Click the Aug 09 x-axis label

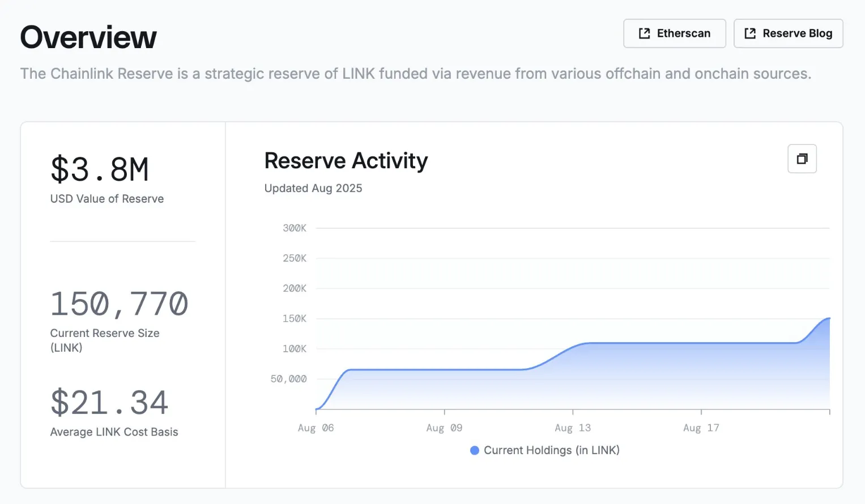coord(444,428)
